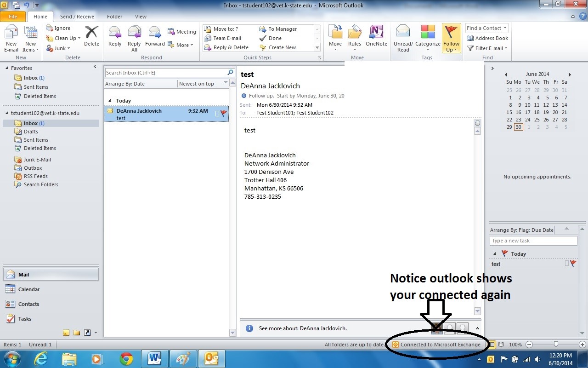Switch to the View tab

pyautogui.click(x=141, y=17)
